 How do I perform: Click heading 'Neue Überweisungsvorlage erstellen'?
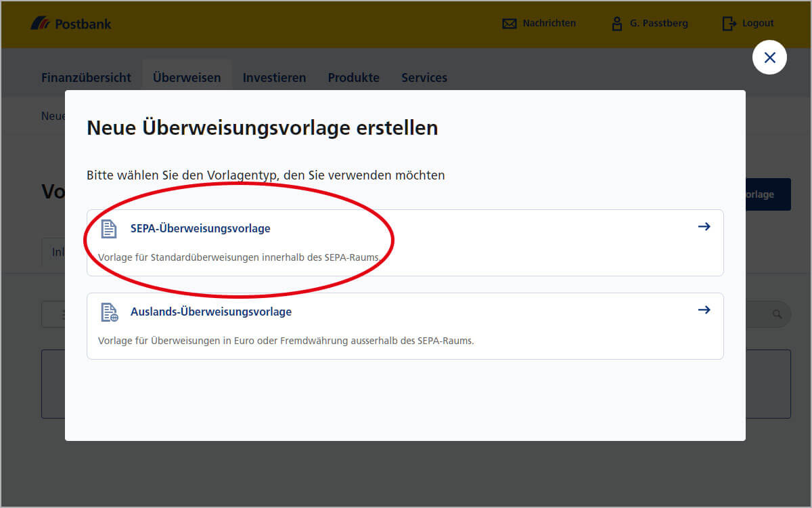point(263,127)
